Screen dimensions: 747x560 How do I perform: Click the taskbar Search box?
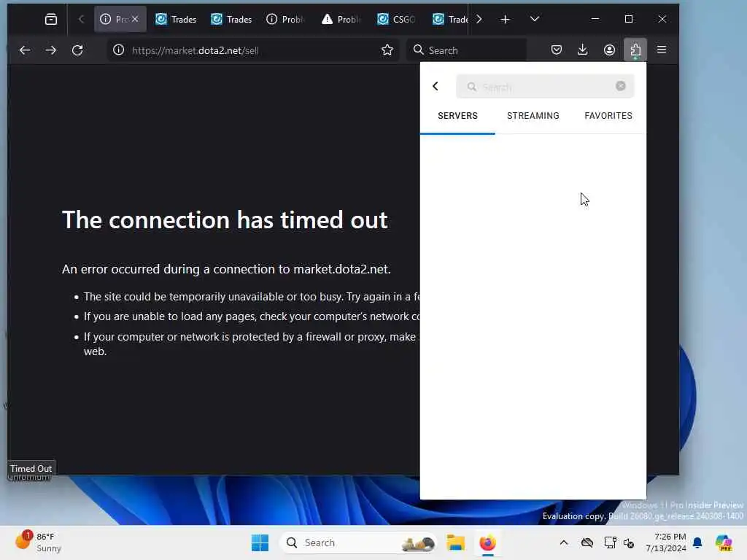tap(358, 542)
